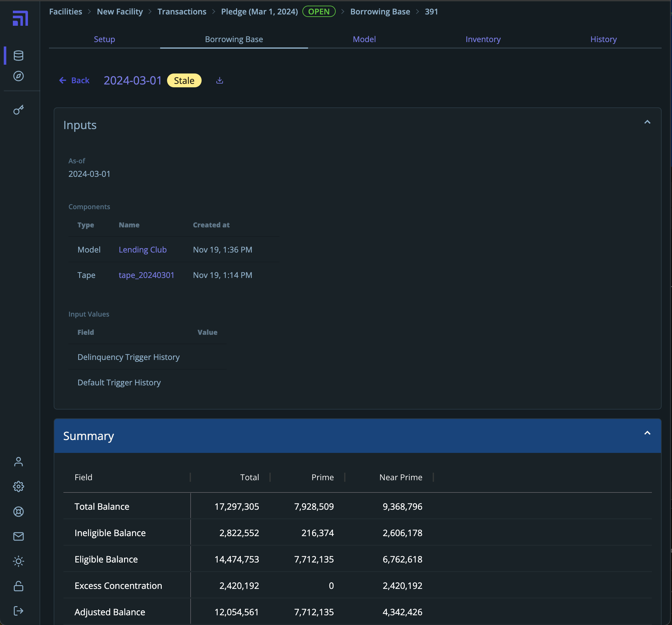Screen dimensions: 672x625
Task: Click the key icon in sidebar
Action: [x=18, y=110]
